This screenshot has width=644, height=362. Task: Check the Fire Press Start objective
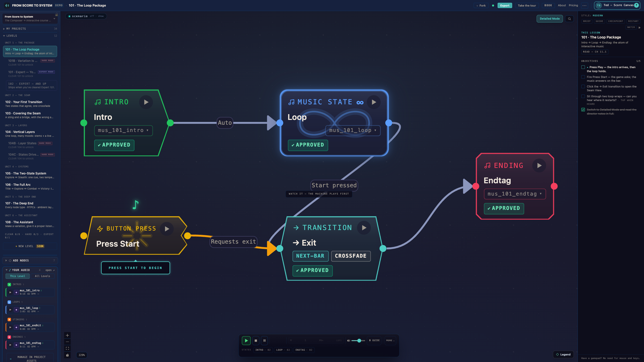583,77
